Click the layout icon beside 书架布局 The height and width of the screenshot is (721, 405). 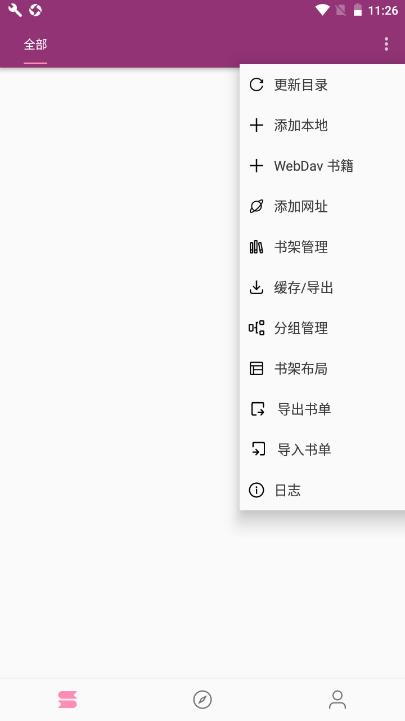(x=256, y=368)
